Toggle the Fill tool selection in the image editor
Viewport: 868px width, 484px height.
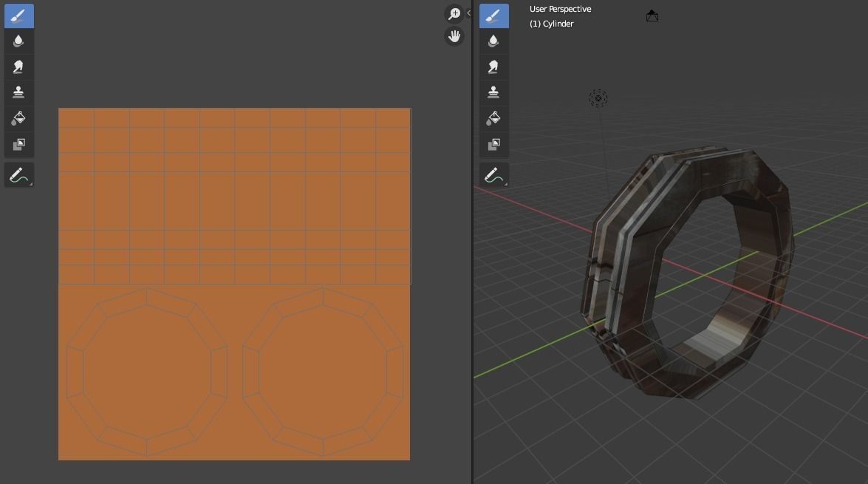pyautogui.click(x=18, y=117)
